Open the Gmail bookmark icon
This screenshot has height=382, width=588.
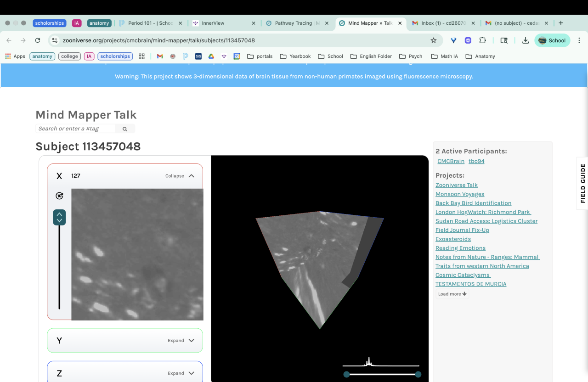click(x=160, y=56)
